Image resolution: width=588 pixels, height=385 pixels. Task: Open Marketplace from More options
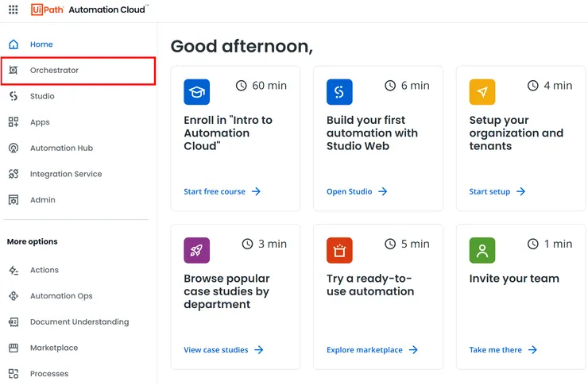(x=54, y=348)
